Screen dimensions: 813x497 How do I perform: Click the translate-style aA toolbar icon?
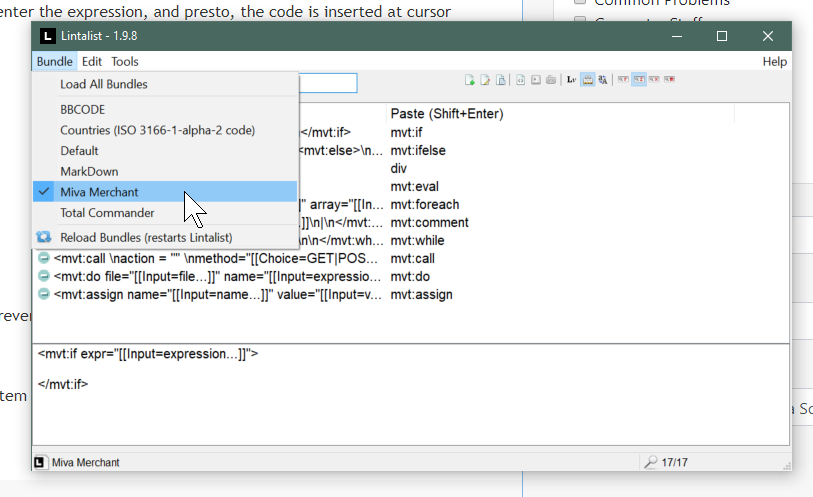point(604,80)
